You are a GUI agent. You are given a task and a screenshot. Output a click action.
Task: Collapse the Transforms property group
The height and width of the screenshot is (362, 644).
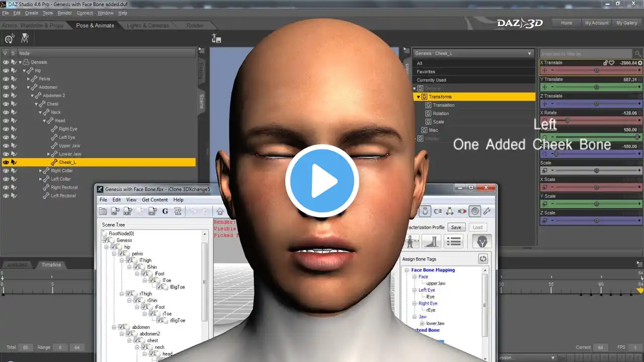(x=418, y=97)
